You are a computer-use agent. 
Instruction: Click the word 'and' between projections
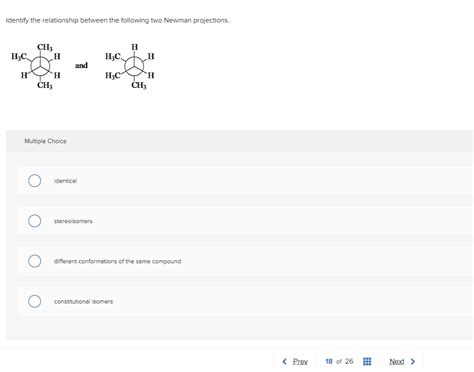click(x=81, y=65)
